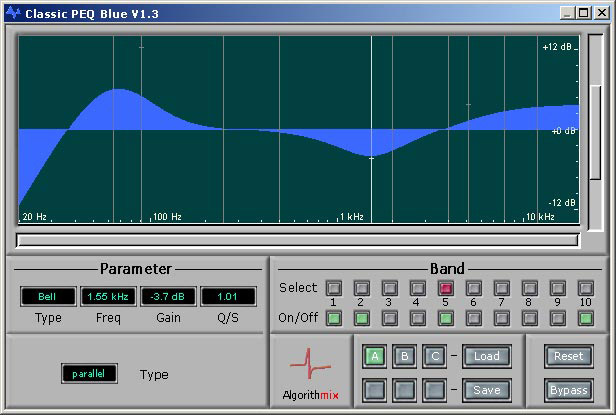
Task: Click the Classic PEQ Blue title bar icon
Action: point(13,13)
